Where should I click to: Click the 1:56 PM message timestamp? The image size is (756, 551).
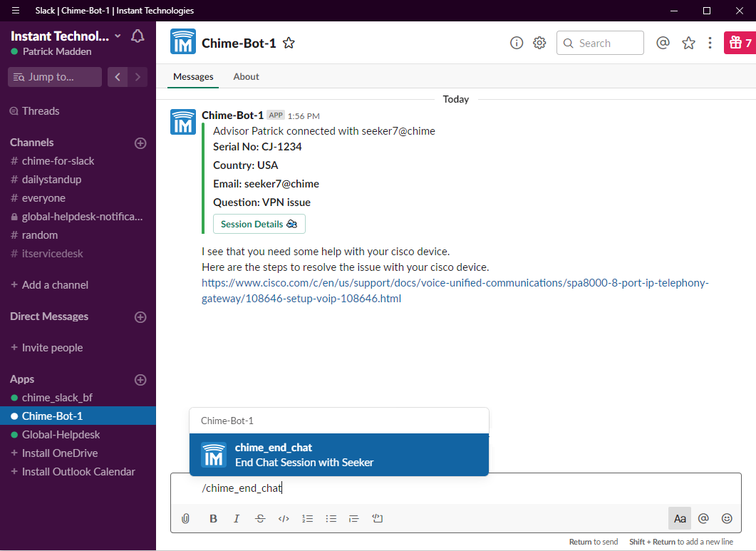point(304,115)
